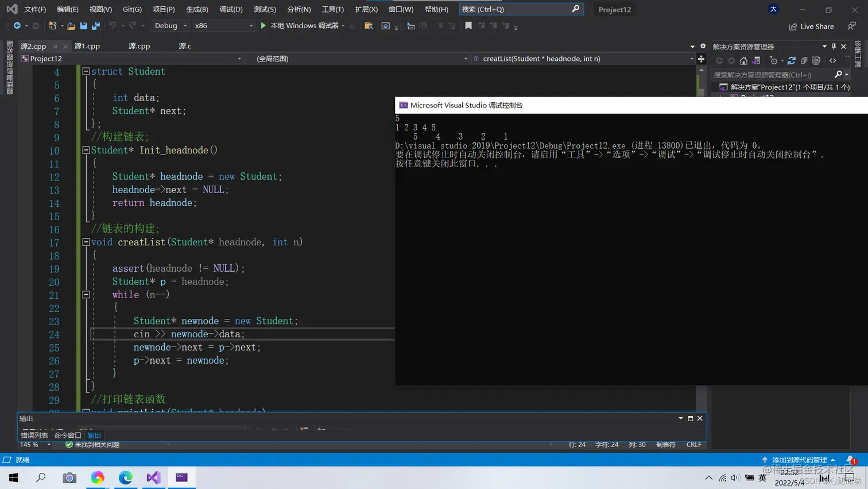Switch to the 源.cpp tab
The height and width of the screenshot is (489, 868).
point(139,46)
